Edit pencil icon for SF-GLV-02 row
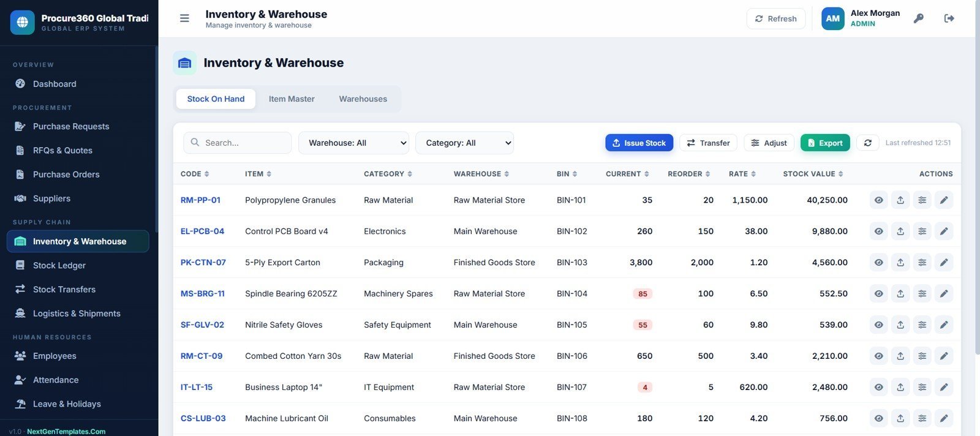This screenshot has height=436, width=980. pos(944,325)
